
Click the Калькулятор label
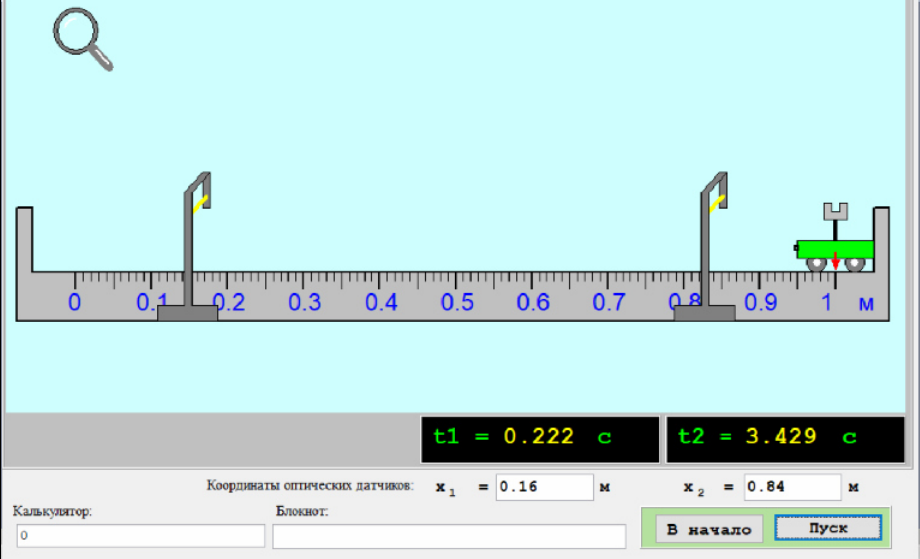pyautogui.click(x=52, y=511)
